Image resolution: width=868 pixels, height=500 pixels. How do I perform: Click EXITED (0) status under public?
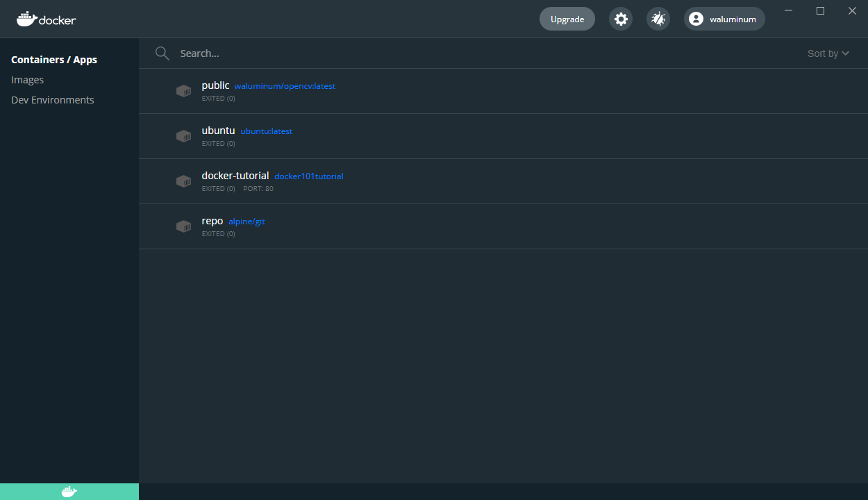pyautogui.click(x=219, y=99)
